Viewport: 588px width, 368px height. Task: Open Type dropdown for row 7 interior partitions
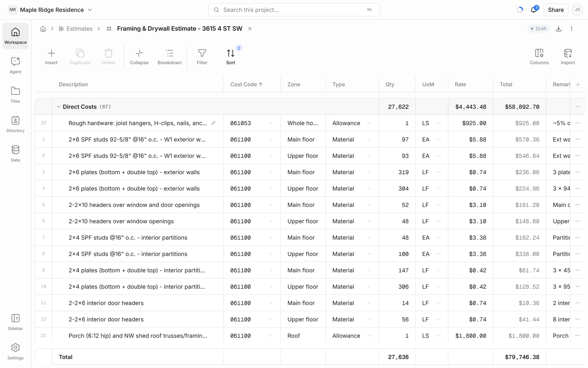[x=369, y=238]
